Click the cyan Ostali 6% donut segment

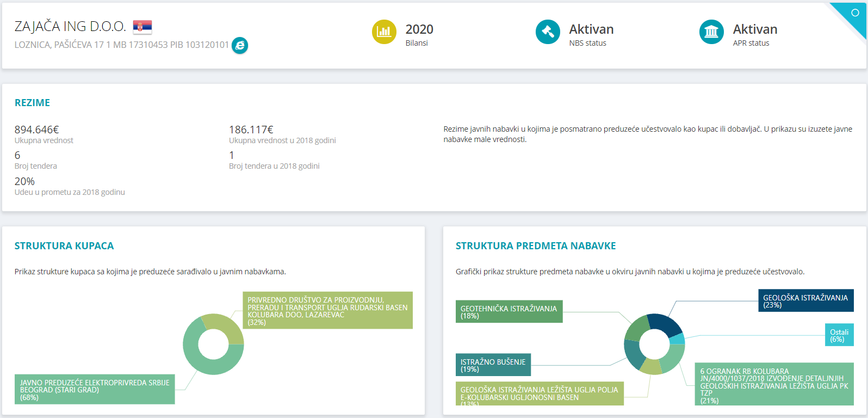point(678,339)
